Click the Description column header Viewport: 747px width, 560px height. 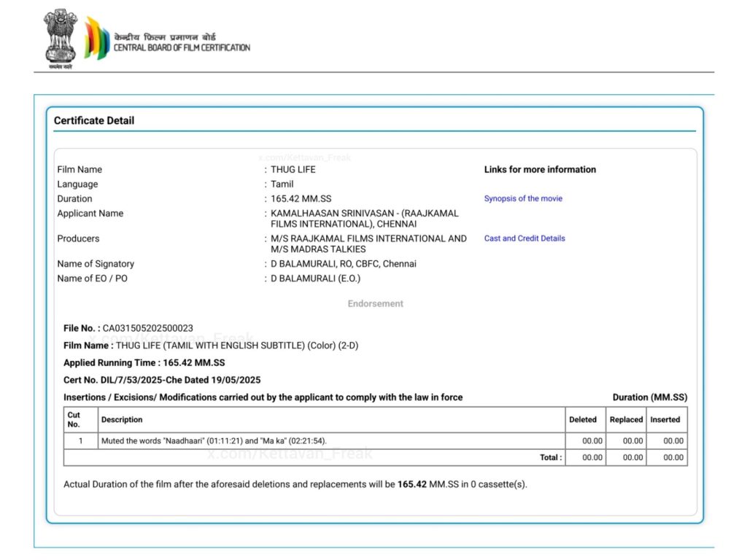(x=122, y=419)
